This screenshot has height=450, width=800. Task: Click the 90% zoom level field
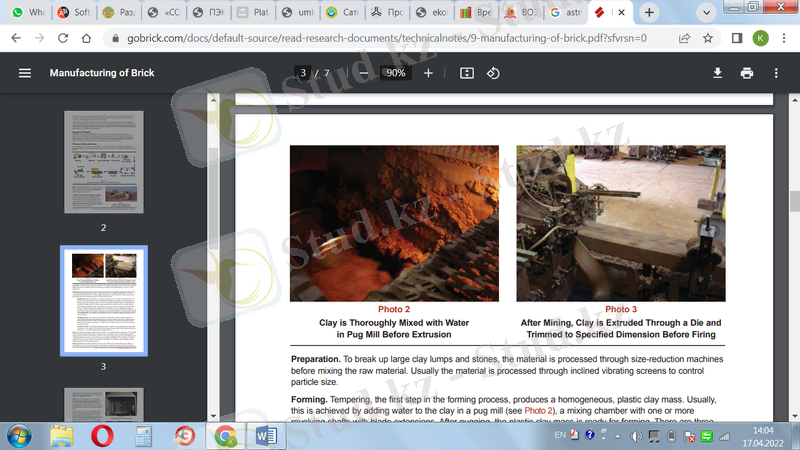click(x=396, y=73)
